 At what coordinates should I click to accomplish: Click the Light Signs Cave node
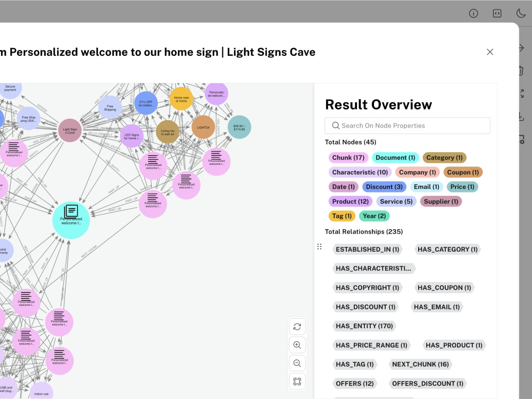pos(70,131)
